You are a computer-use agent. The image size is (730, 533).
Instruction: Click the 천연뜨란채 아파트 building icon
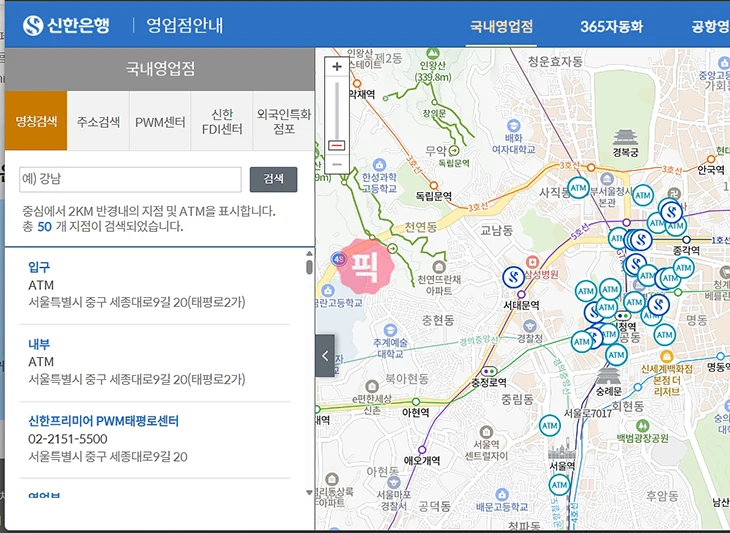tap(439, 267)
